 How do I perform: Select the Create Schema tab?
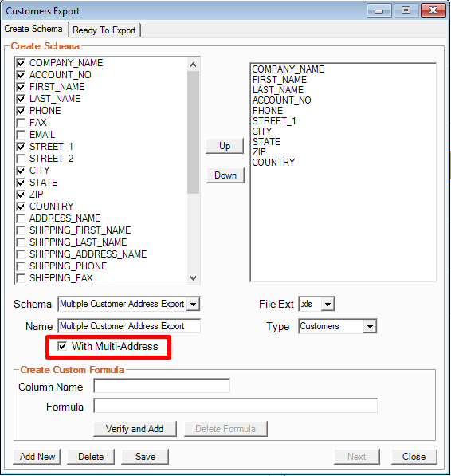[x=33, y=29]
